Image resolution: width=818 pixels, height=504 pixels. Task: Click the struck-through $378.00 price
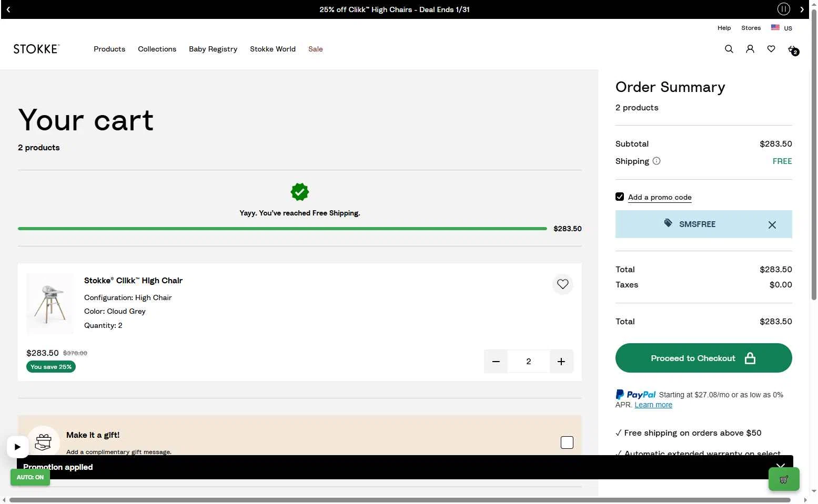point(75,353)
